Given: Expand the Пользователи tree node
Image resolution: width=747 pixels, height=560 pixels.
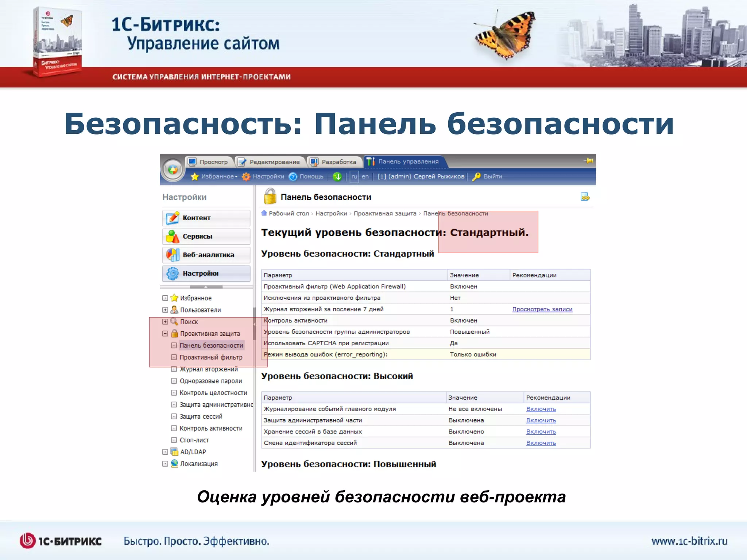Looking at the screenshot, I should 165,310.
